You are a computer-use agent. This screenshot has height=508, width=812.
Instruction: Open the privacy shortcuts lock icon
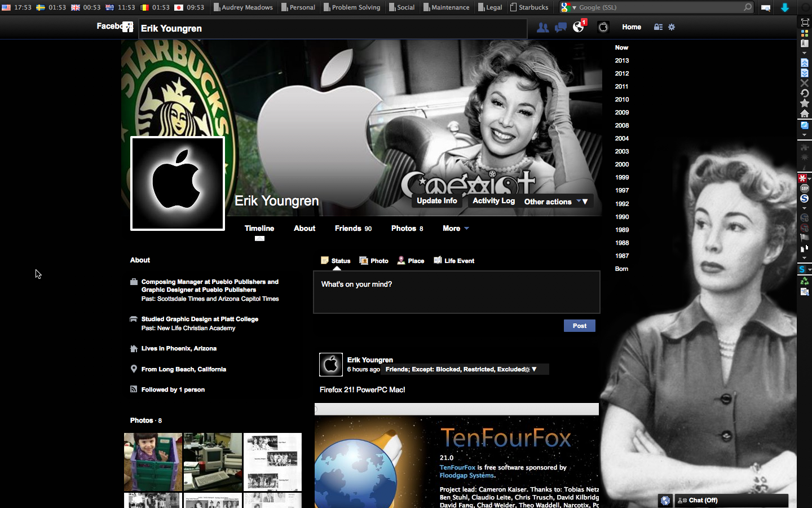(658, 27)
